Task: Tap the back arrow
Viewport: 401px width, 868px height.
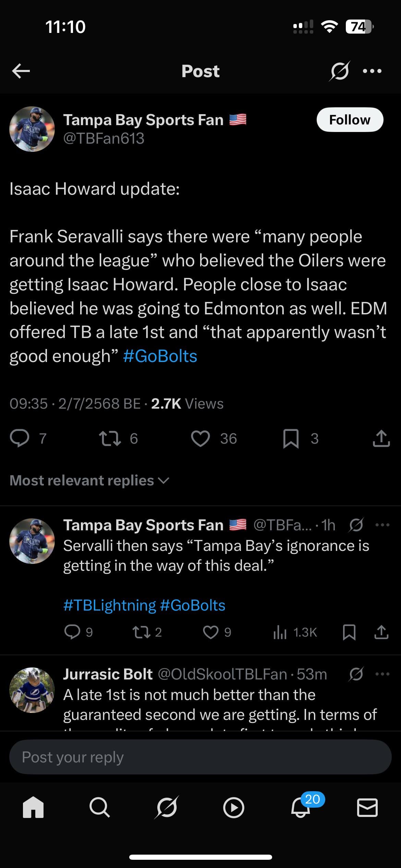Action: tap(21, 71)
